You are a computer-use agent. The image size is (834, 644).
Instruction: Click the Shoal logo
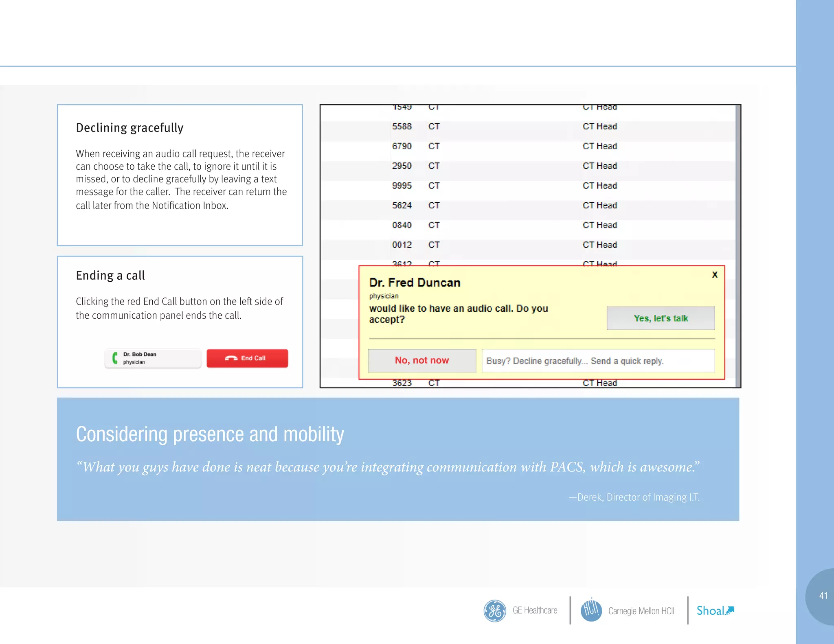point(715,611)
